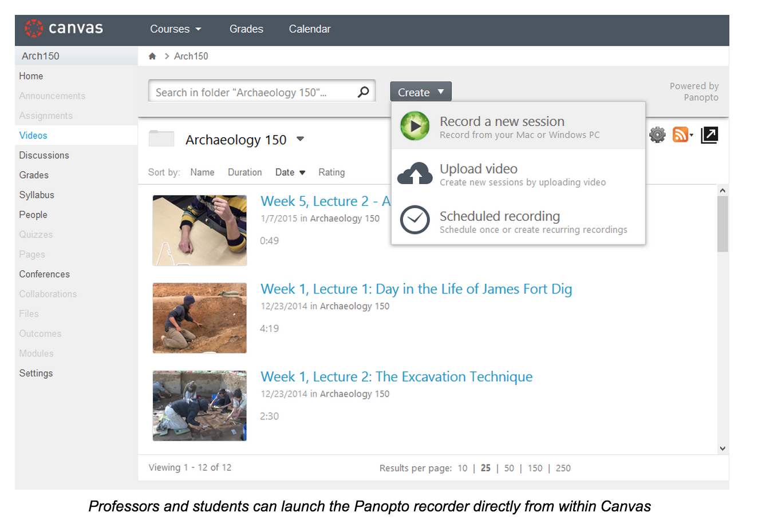Click the search magnifier icon
758x532 pixels.
click(363, 92)
